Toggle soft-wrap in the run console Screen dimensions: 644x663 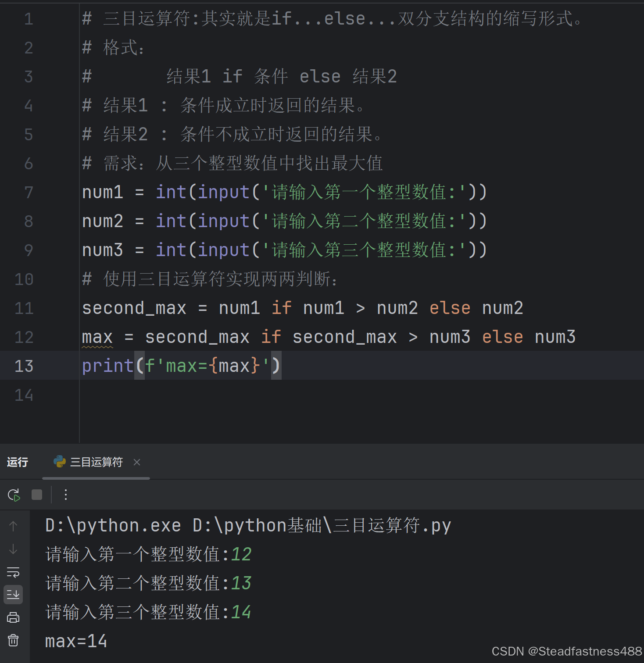click(13, 572)
